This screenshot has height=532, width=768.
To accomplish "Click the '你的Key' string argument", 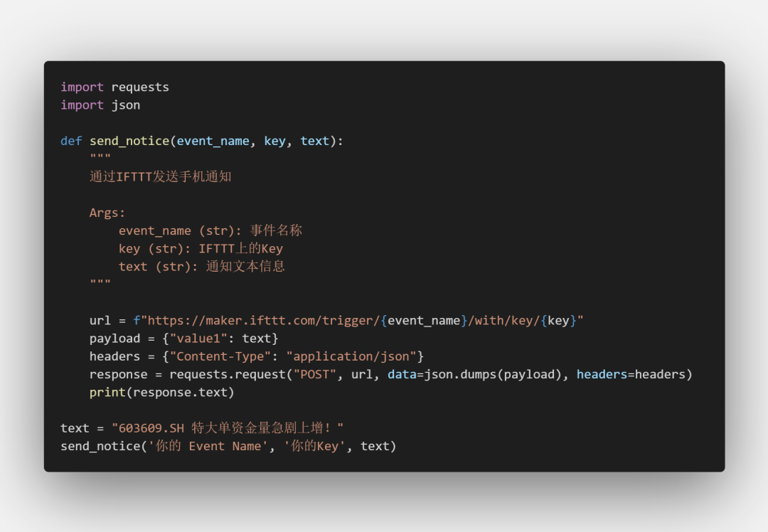I will [x=314, y=446].
